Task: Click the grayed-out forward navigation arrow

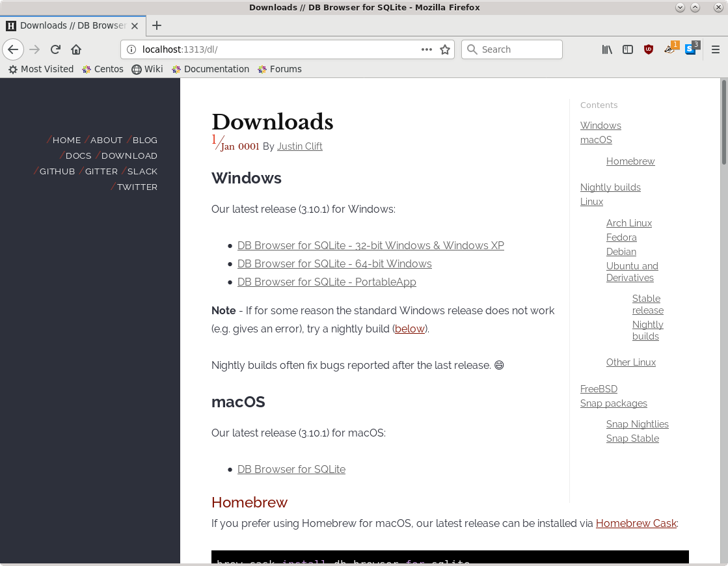Action: 33,49
